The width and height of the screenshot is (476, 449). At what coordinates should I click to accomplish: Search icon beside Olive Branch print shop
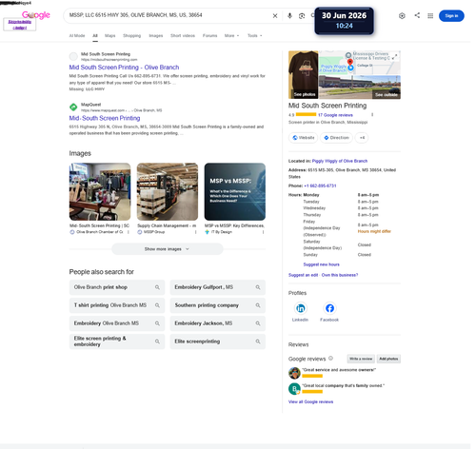coord(157,287)
